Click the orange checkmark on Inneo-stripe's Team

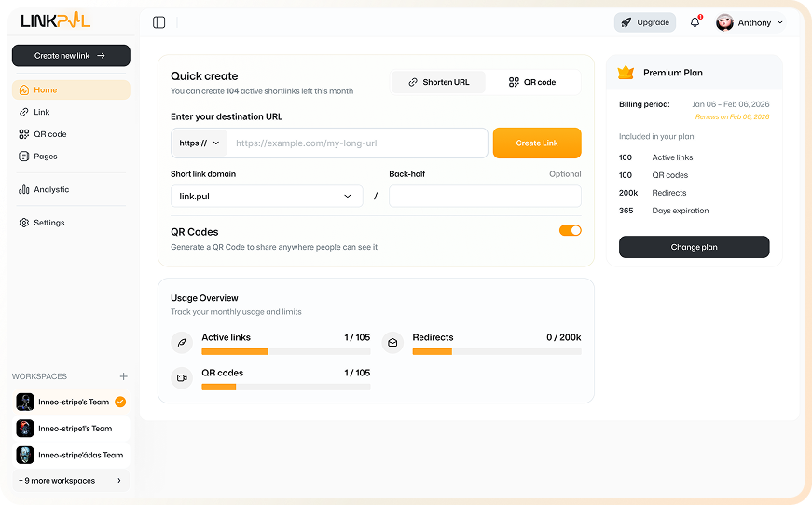click(120, 402)
